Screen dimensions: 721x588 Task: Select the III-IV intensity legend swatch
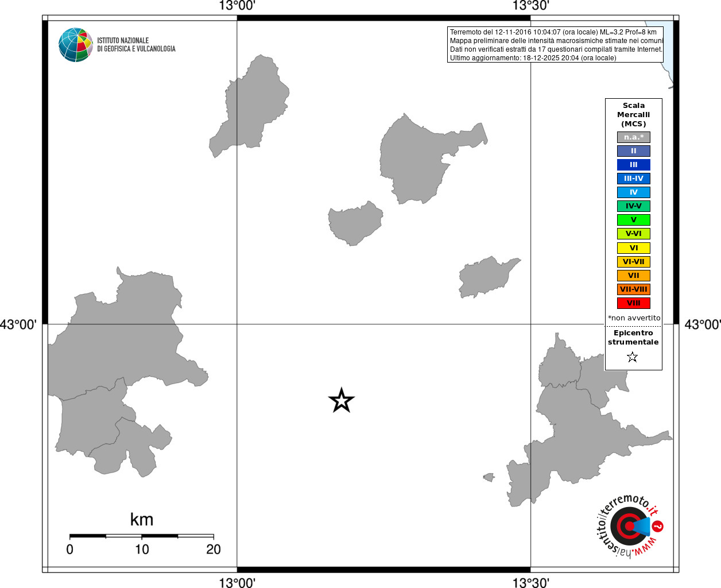point(634,179)
